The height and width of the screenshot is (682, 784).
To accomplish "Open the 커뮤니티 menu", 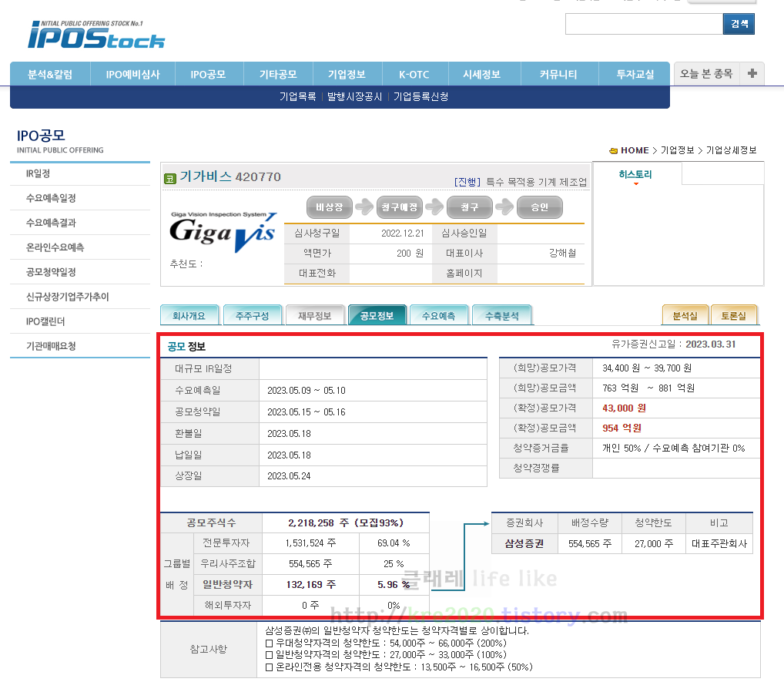I will tap(558, 74).
